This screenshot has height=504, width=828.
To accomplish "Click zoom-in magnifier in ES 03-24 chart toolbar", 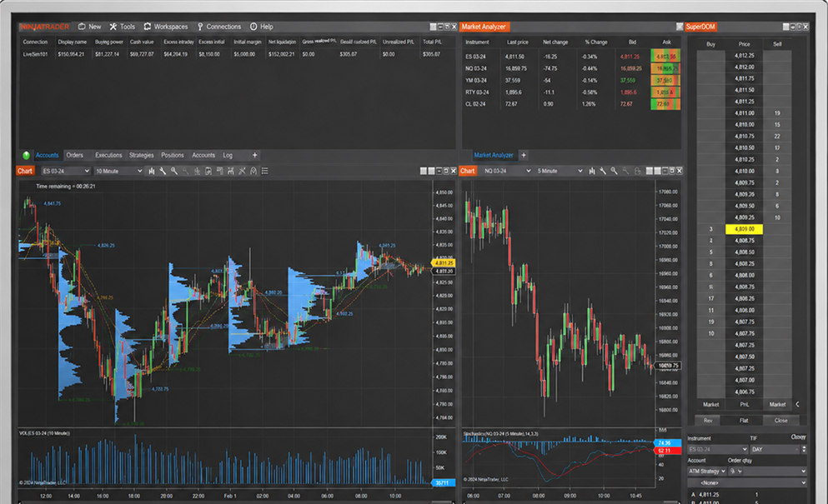I will (x=173, y=171).
